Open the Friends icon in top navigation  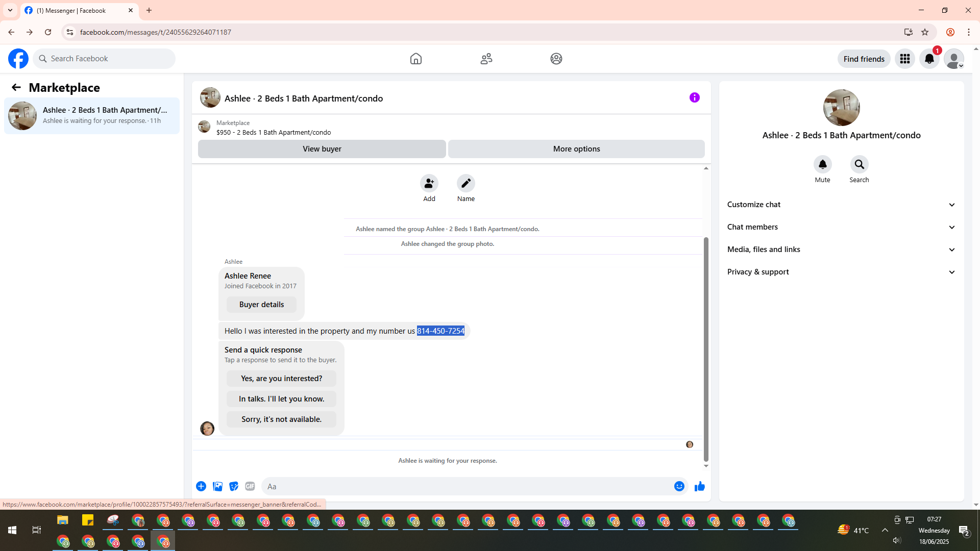pyautogui.click(x=486, y=59)
